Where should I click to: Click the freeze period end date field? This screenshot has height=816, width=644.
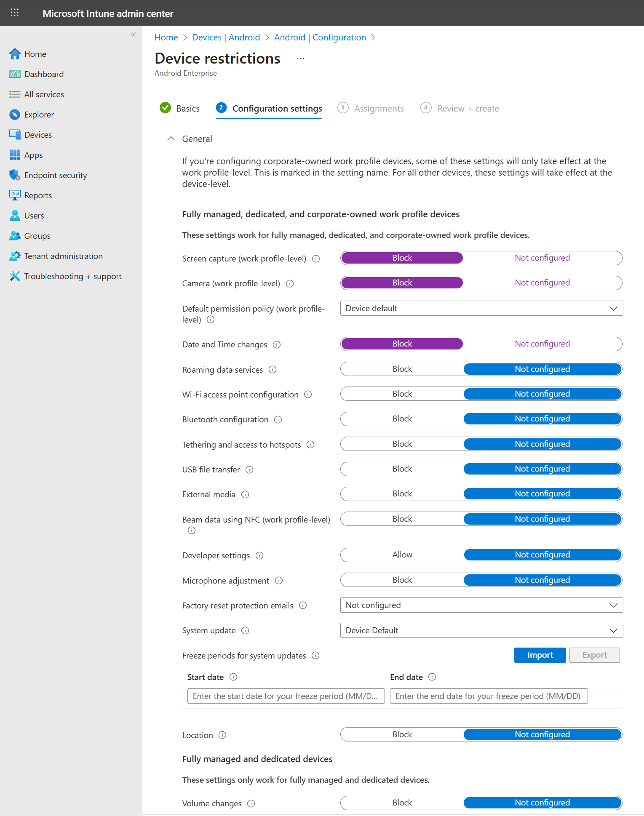pyautogui.click(x=489, y=696)
